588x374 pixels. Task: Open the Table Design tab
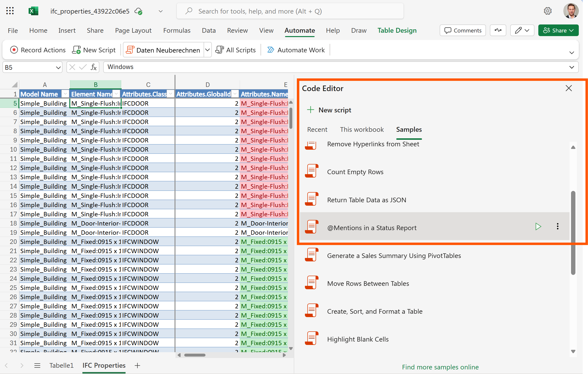point(397,31)
